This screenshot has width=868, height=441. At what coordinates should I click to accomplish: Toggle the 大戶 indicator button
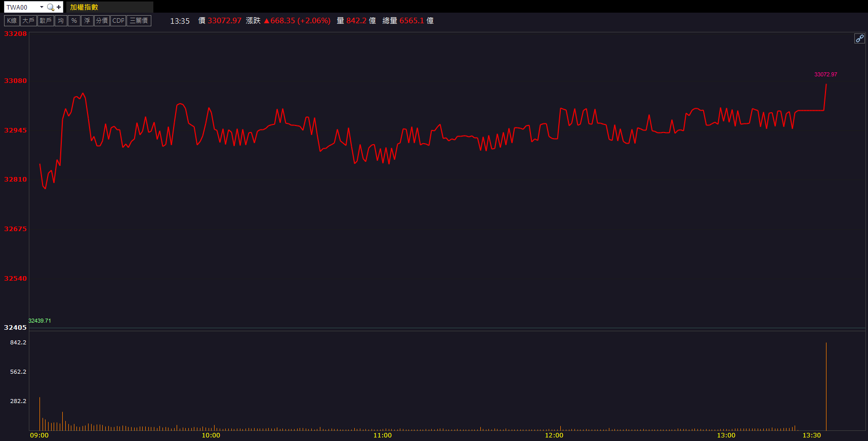(x=28, y=21)
